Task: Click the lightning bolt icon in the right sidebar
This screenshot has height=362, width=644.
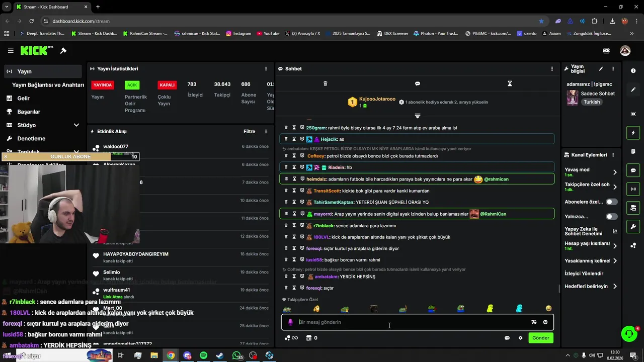Action: 633,133
